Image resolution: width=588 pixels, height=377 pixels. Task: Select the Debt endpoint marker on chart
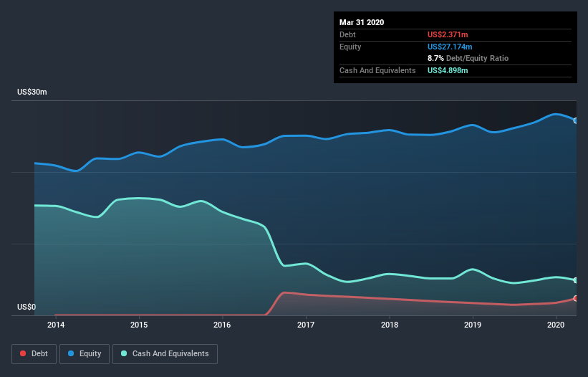pos(575,298)
